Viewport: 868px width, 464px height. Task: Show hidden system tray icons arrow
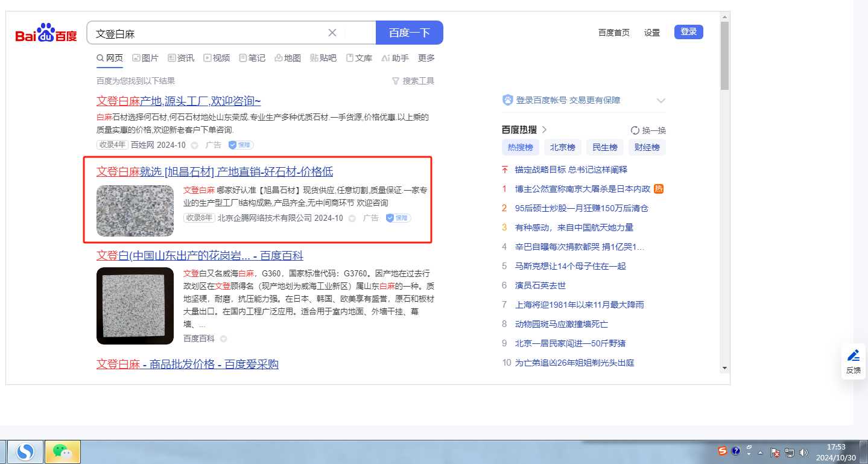(x=761, y=452)
